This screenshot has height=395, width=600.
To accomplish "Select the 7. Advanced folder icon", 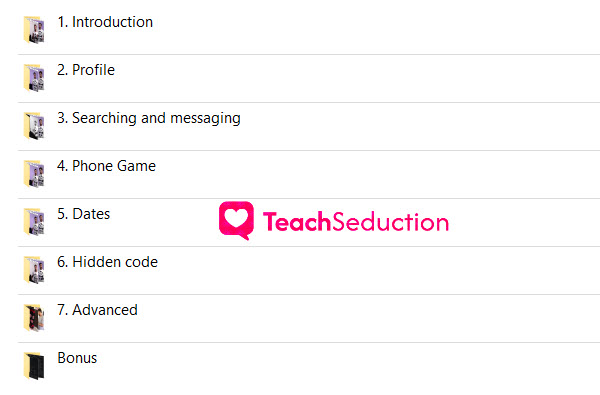I will pos(34,318).
